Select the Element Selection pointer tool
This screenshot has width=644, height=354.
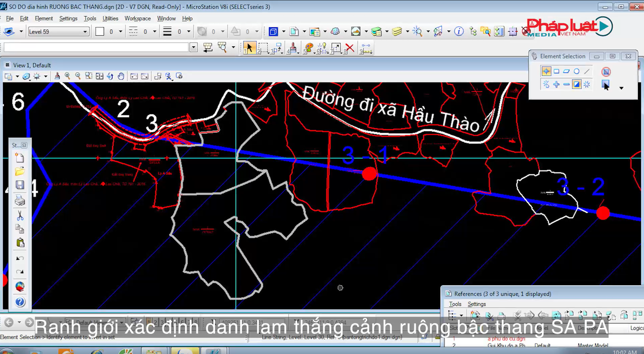[x=546, y=71]
